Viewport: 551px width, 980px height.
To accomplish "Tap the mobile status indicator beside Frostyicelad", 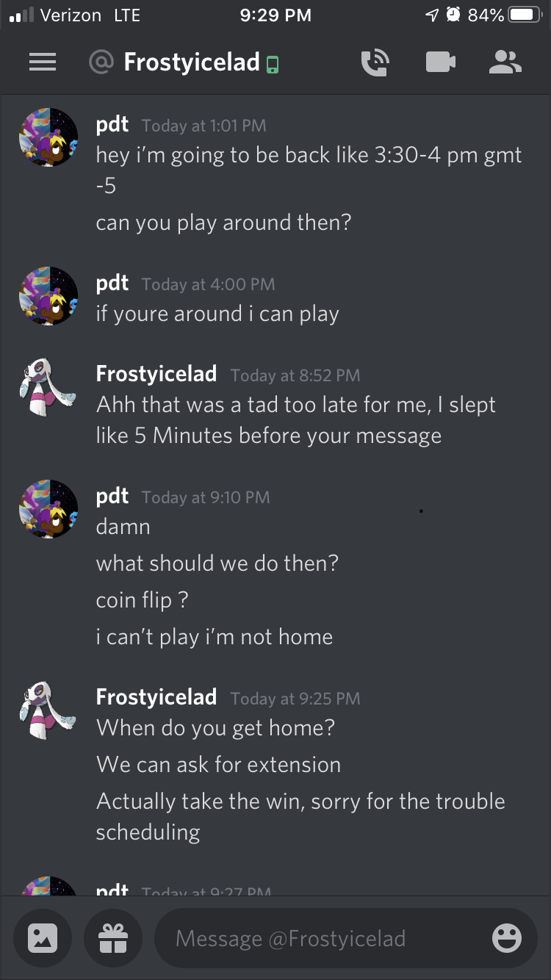I will click(273, 65).
